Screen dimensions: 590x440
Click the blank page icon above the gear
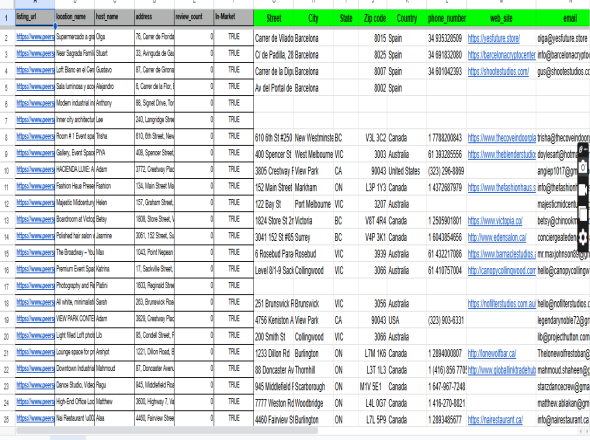[x=583, y=214]
